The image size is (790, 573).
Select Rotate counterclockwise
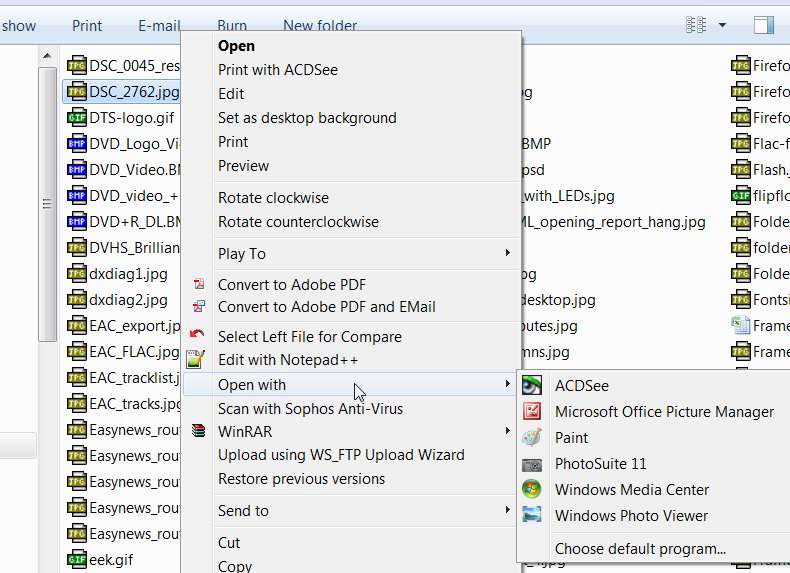(298, 222)
